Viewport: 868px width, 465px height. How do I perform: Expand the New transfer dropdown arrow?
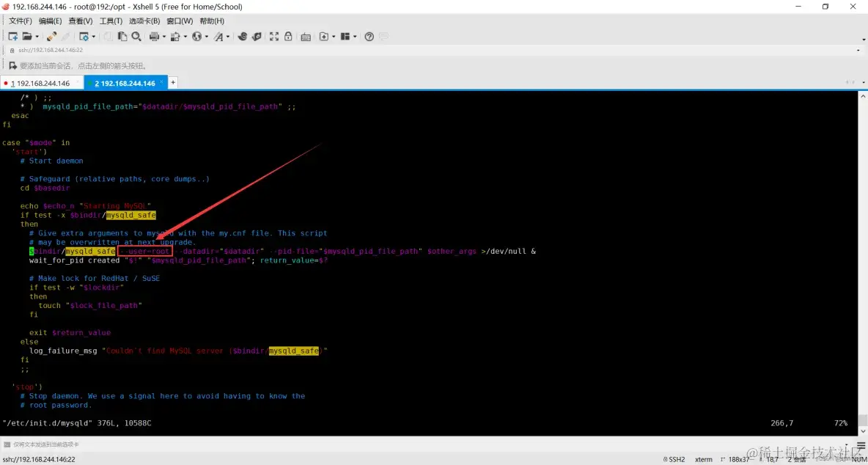334,37
